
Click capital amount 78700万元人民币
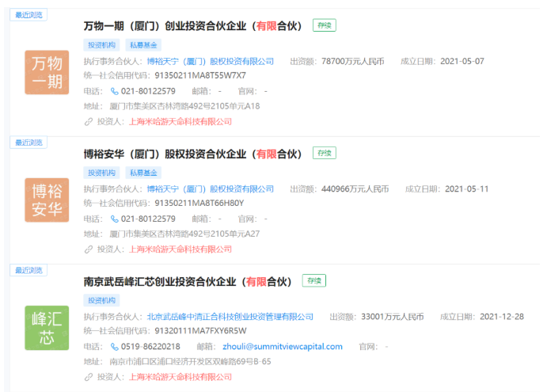pos(353,62)
